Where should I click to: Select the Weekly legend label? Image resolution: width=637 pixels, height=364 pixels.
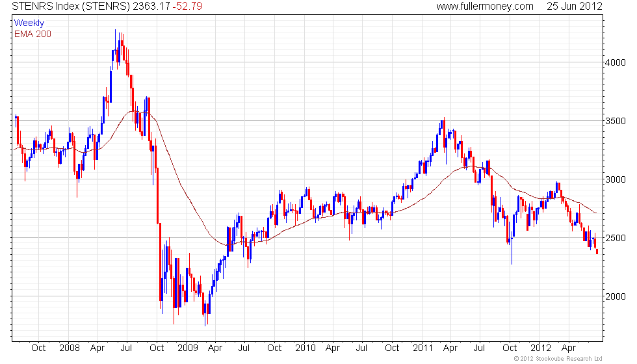pos(29,23)
